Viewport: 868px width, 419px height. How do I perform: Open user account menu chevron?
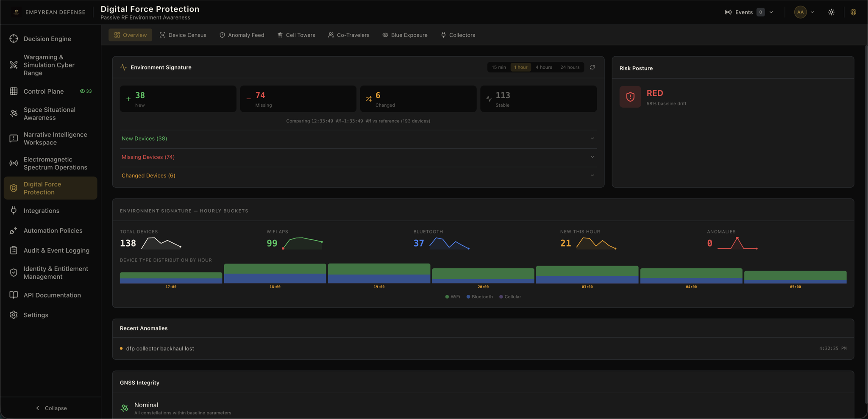(x=812, y=12)
